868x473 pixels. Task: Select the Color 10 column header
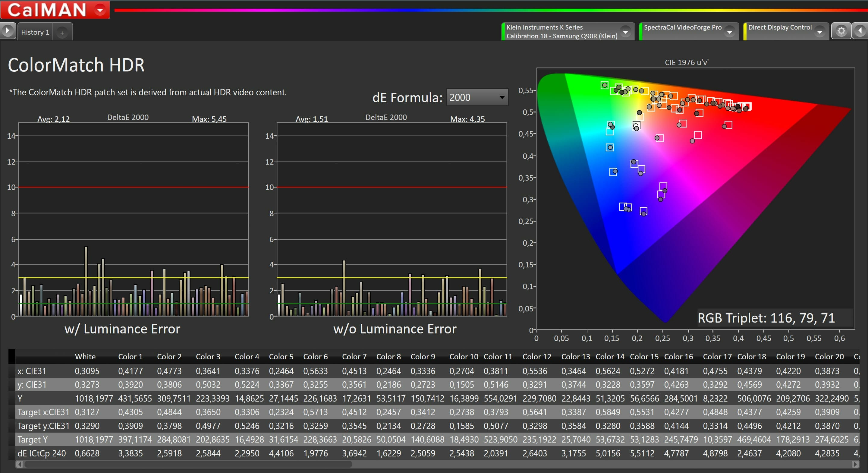pos(464,357)
